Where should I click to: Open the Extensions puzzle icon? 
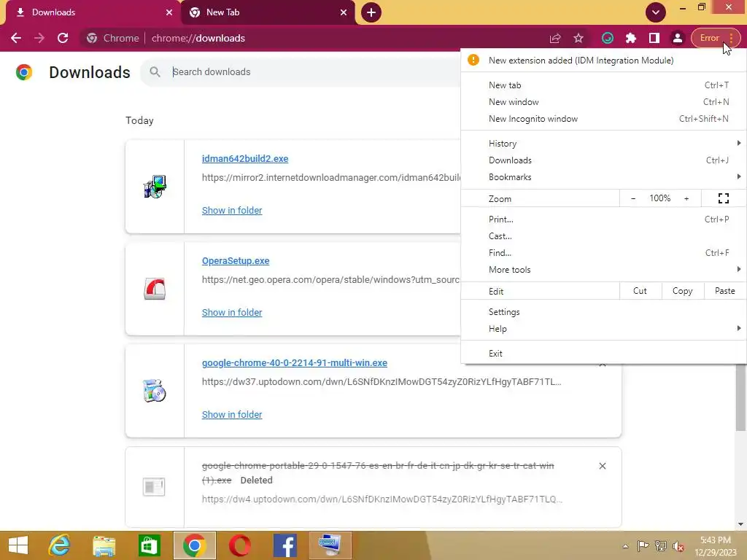(631, 38)
